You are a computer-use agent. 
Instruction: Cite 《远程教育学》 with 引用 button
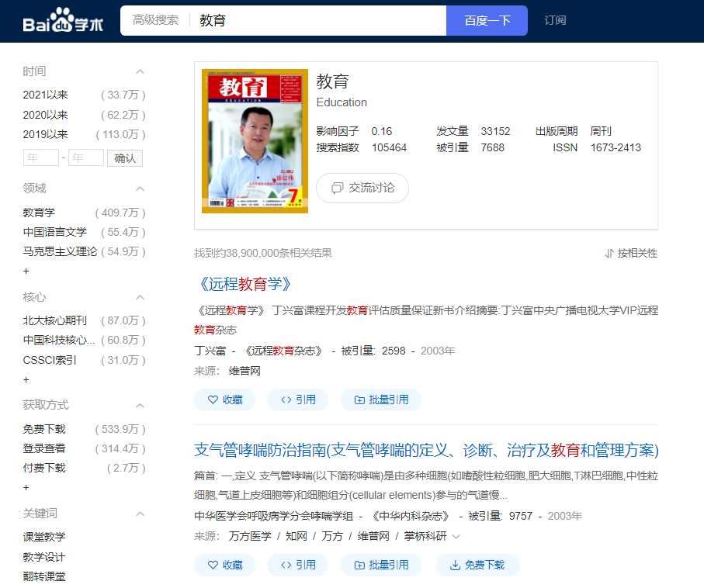298,400
